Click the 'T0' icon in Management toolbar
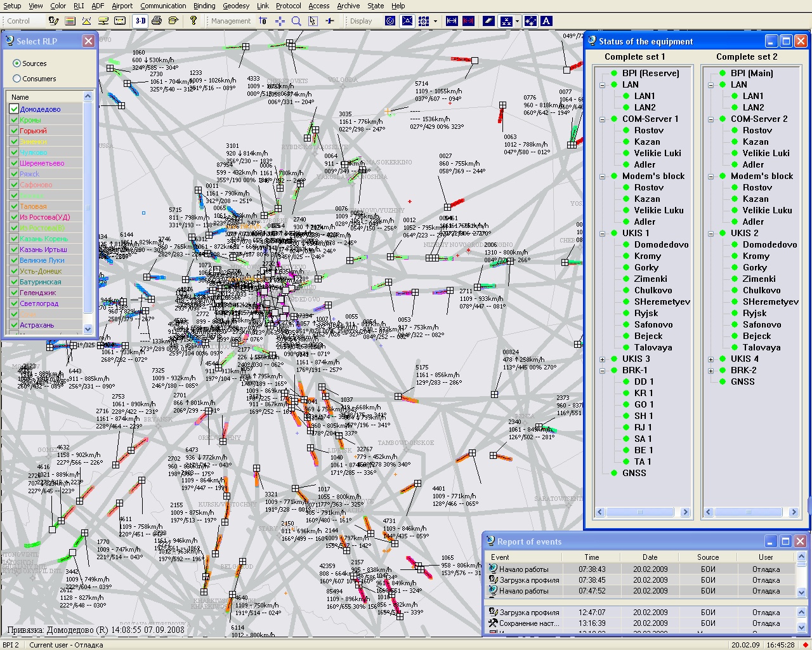The height and width of the screenshot is (650, 812). pyautogui.click(x=263, y=21)
